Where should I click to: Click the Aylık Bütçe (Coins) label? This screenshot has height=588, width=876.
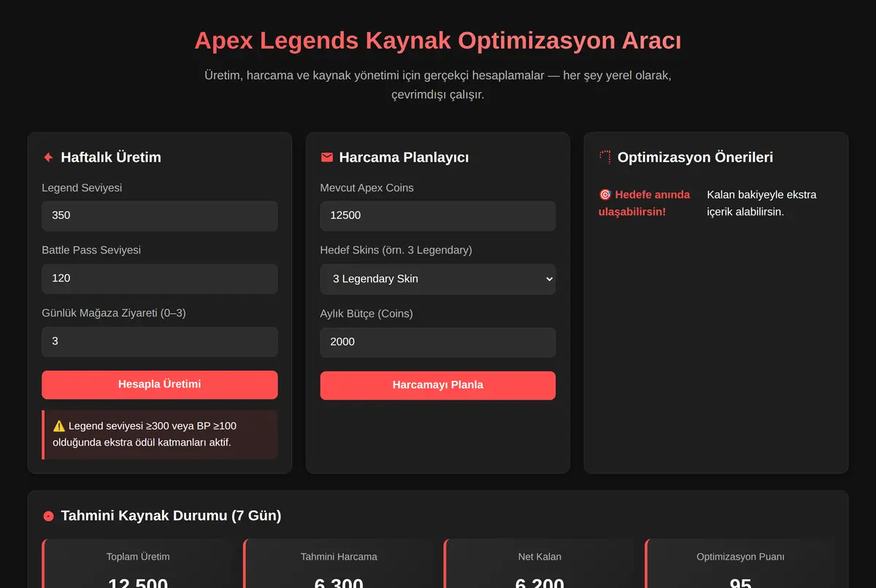tap(366, 314)
